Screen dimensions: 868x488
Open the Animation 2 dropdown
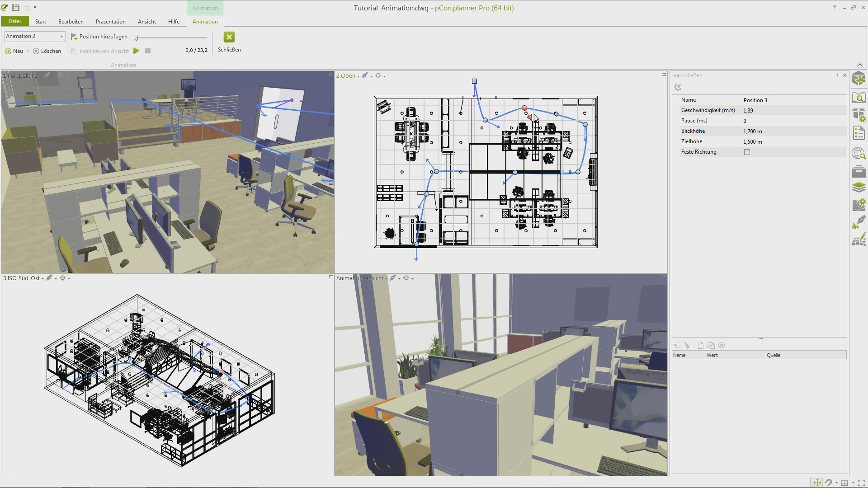[61, 36]
